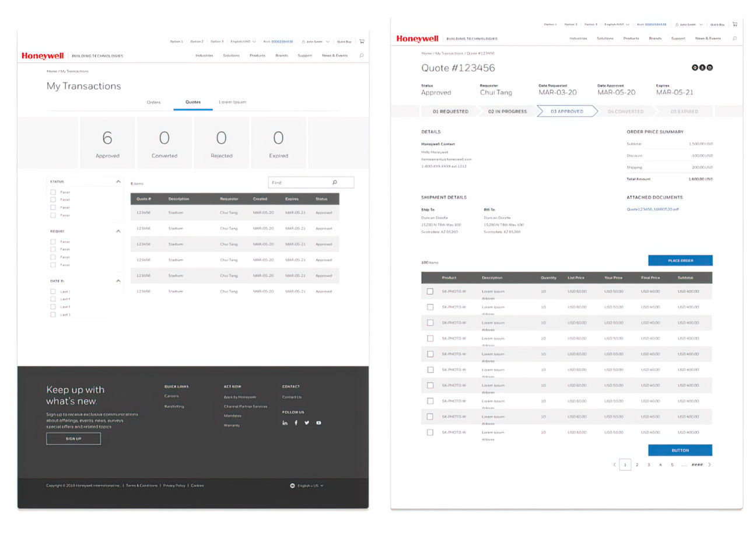This screenshot has width=756, height=538.
Task: Check the first Last option under the DATE filter
Action: point(53,291)
